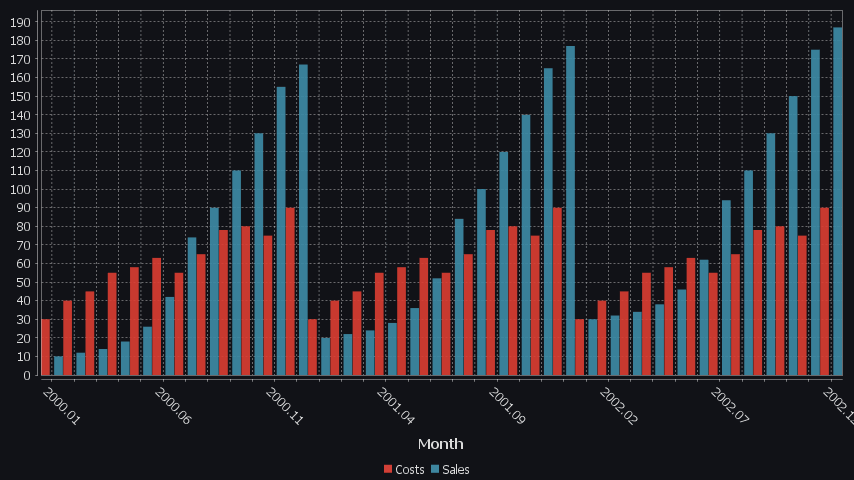The height and width of the screenshot is (480, 854).
Task: Click the Costs bar for 2002.12
Action: click(x=825, y=291)
